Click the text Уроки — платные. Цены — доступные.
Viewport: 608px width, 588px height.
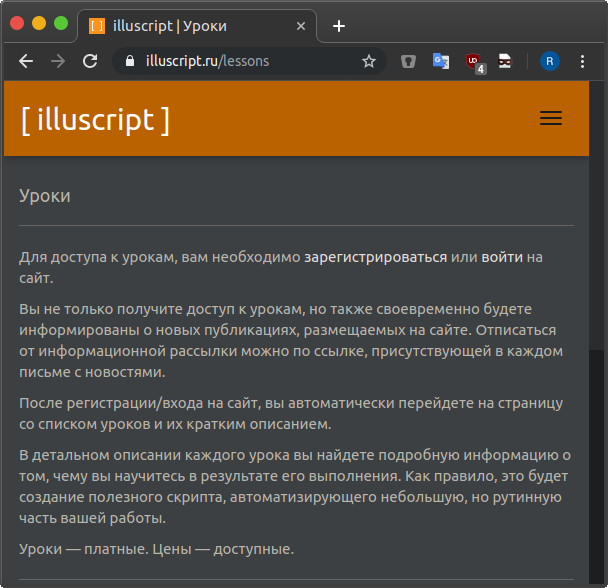pos(157,549)
